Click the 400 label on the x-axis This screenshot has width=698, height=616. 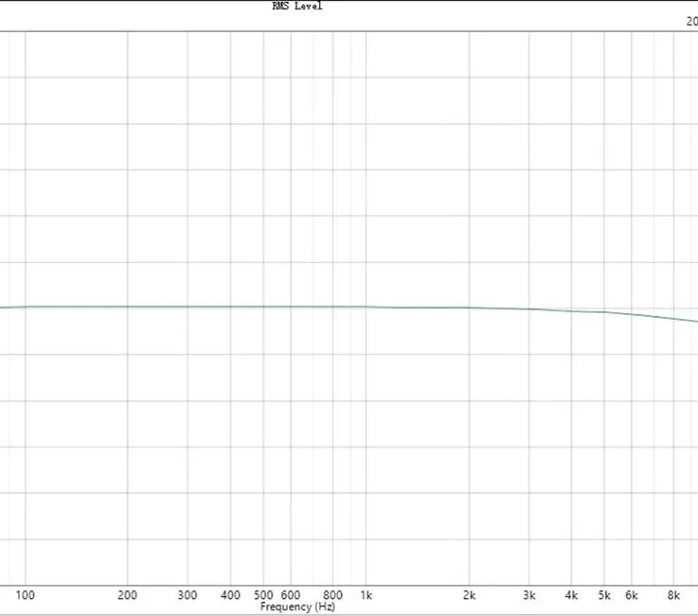tap(230, 595)
